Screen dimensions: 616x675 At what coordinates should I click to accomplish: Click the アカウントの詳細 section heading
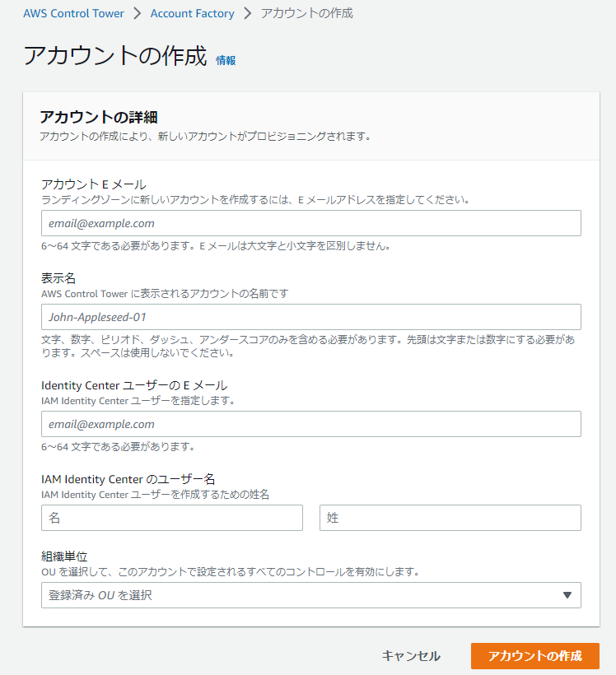click(x=99, y=117)
